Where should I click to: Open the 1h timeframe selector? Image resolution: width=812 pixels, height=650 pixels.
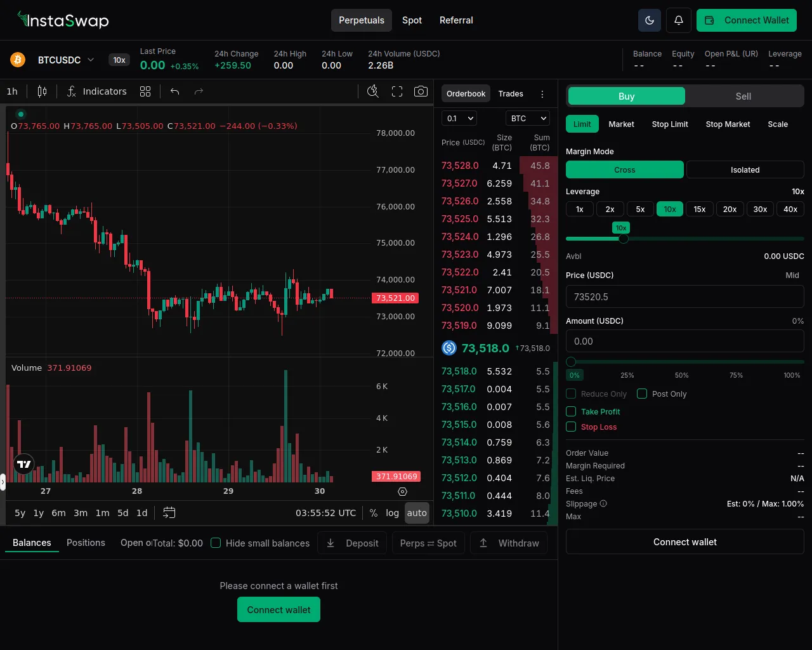coord(12,91)
